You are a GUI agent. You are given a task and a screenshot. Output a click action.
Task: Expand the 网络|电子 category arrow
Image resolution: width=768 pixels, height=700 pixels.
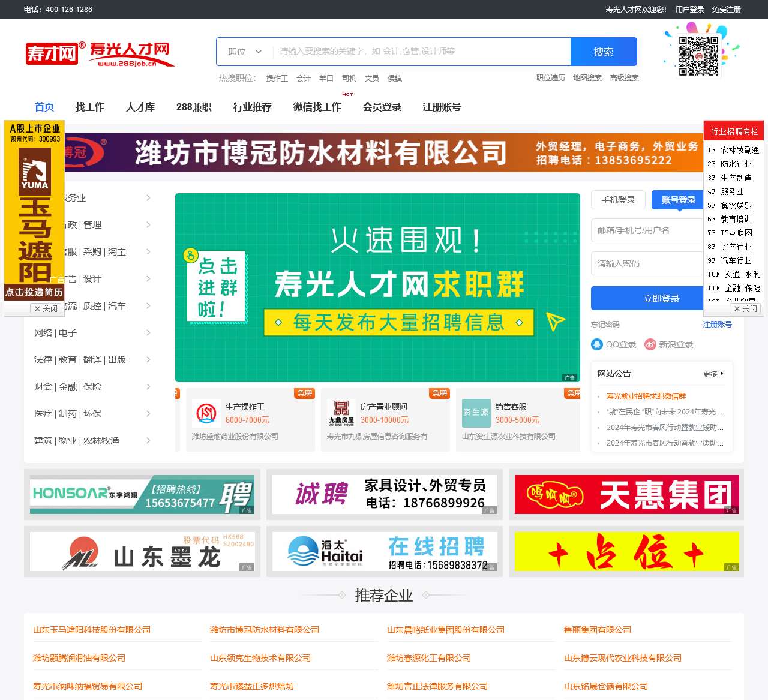coord(148,333)
